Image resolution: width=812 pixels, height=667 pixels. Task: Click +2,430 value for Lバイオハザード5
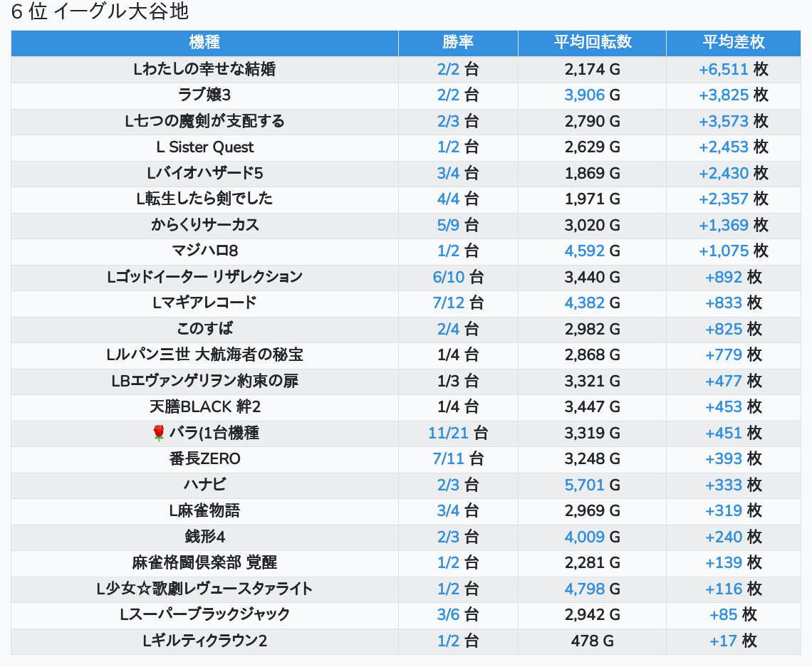pyautogui.click(x=724, y=173)
